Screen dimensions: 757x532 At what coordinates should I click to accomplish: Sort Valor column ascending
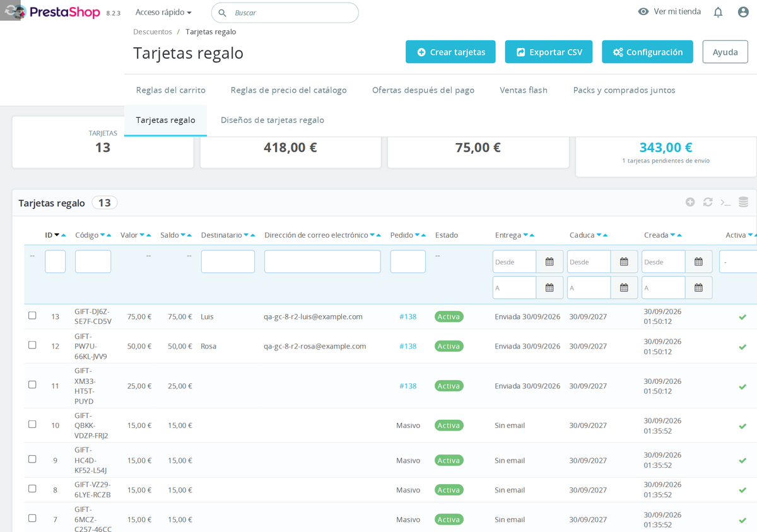[x=149, y=235]
